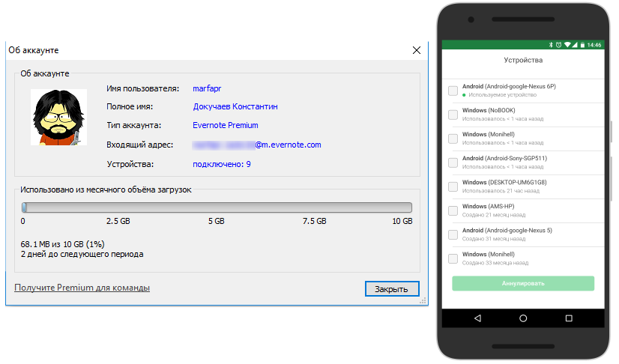Tap the Wi-Fi signal status icon
Image resolution: width=619 pixels, height=364 pixels.
coord(567,45)
